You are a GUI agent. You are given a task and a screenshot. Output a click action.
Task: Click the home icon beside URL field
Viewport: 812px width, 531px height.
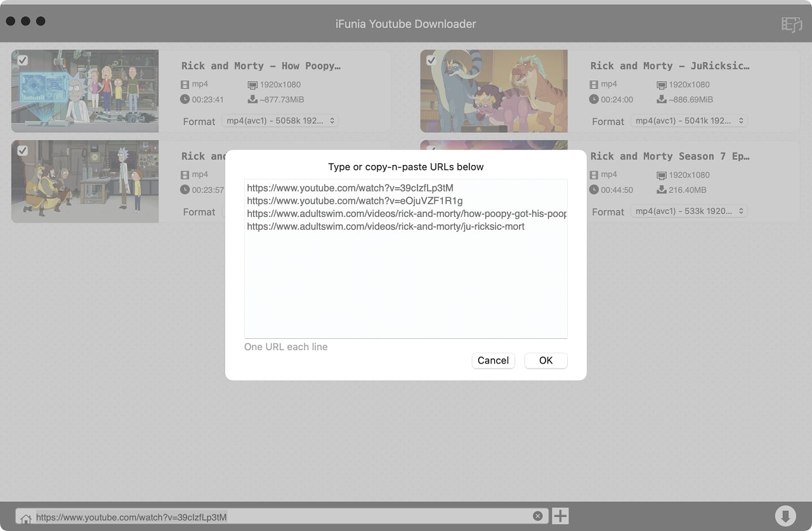point(25,518)
